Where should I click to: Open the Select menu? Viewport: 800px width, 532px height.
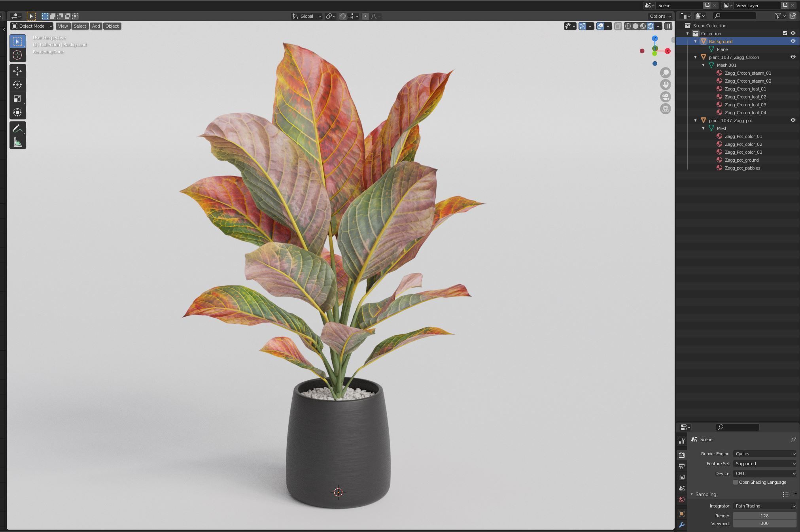tap(80, 26)
